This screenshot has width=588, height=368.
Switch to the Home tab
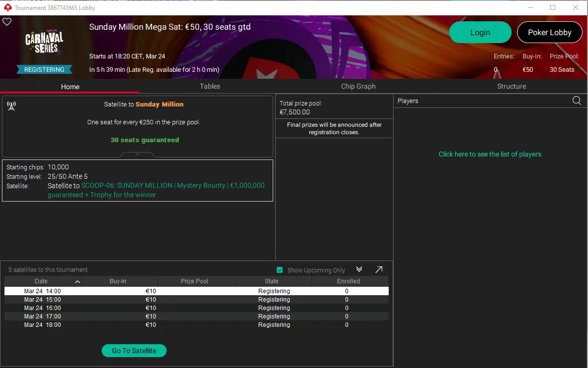pos(70,87)
